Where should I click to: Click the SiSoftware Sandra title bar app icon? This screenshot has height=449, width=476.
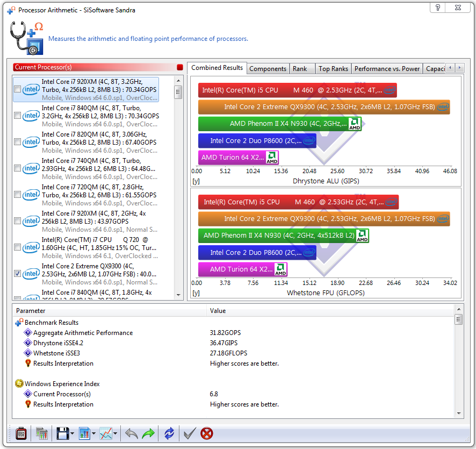click(x=11, y=10)
